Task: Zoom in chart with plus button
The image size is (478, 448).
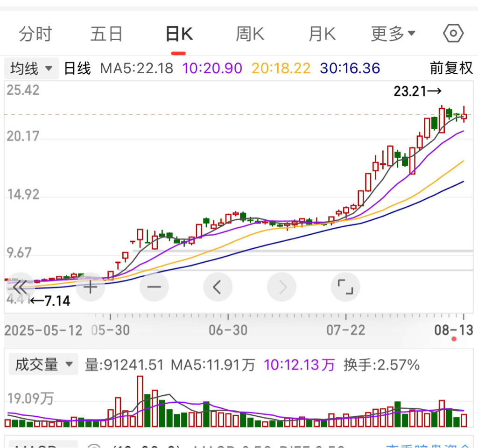Action: (x=90, y=287)
